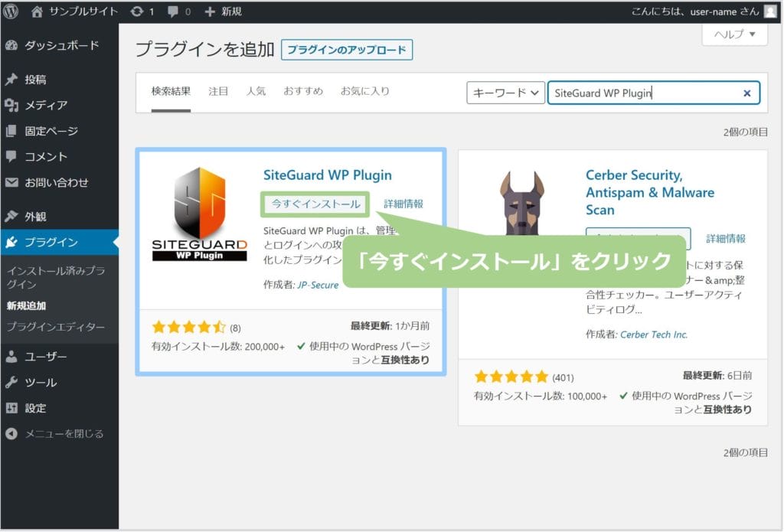Open ダッシュボード menu icon

[x=11, y=45]
